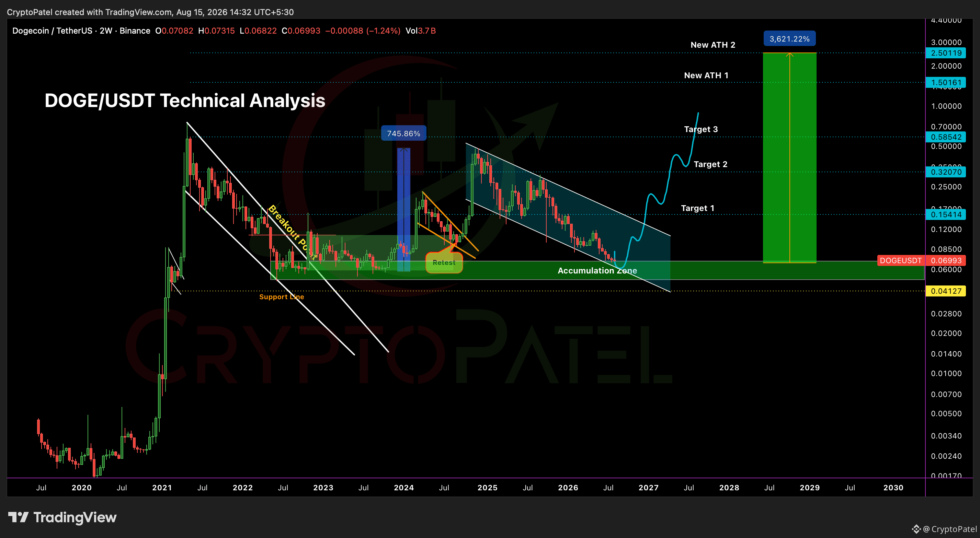Image resolution: width=980 pixels, height=538 pixels.
Task: Click the TradingView logo at bottom left
Action: (x=62, y=517)
